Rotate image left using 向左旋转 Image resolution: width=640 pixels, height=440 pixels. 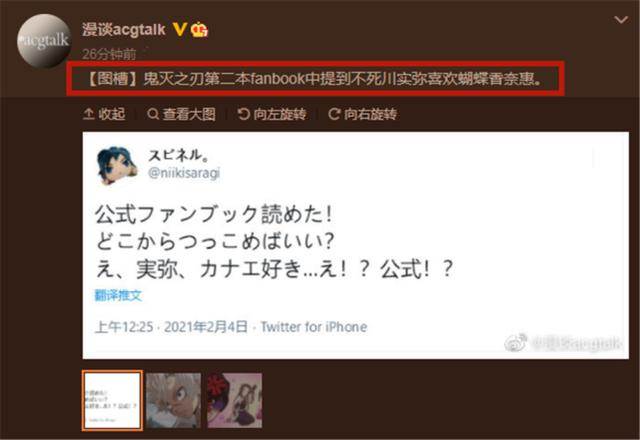(272, 114)
